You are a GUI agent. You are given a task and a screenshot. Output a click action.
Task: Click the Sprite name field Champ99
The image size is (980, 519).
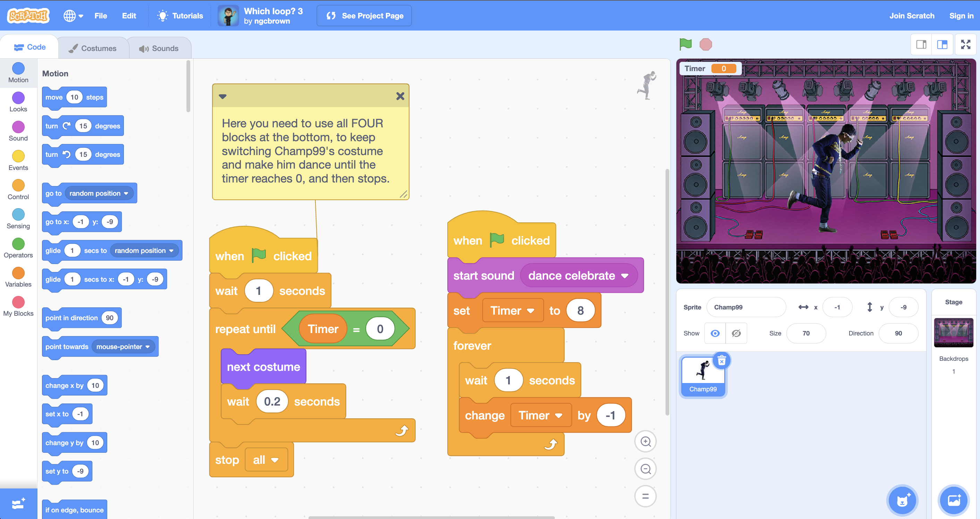point(746,307)
